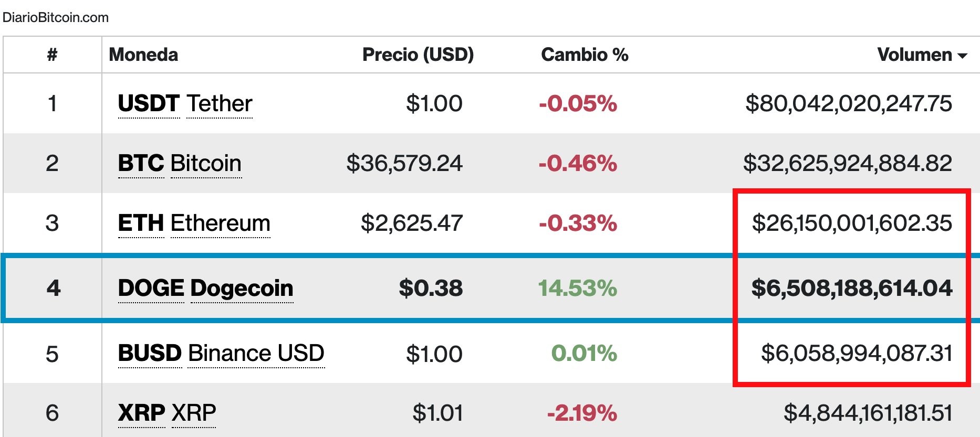
Task: Open the Ethereum name link
Action: (x=220, y=223)
